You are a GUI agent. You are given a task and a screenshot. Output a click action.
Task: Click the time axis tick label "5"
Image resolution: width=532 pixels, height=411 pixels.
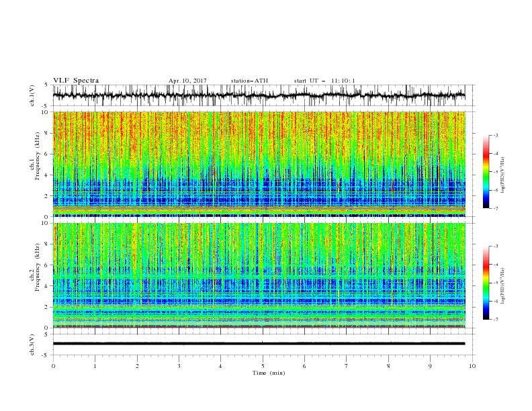point(263,366)
